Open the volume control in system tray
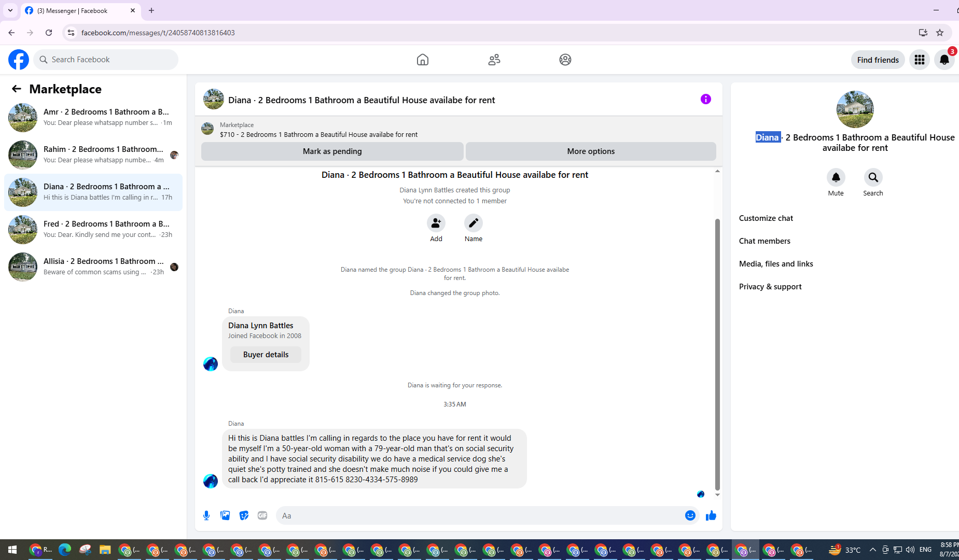 (x=910, y=550)
